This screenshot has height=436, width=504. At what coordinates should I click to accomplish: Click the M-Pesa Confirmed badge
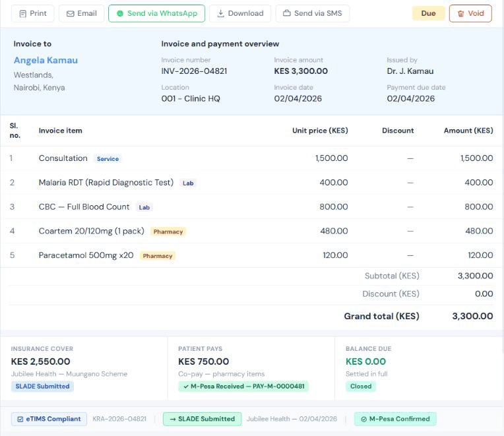pyautogui.click(x=395, y=419)
